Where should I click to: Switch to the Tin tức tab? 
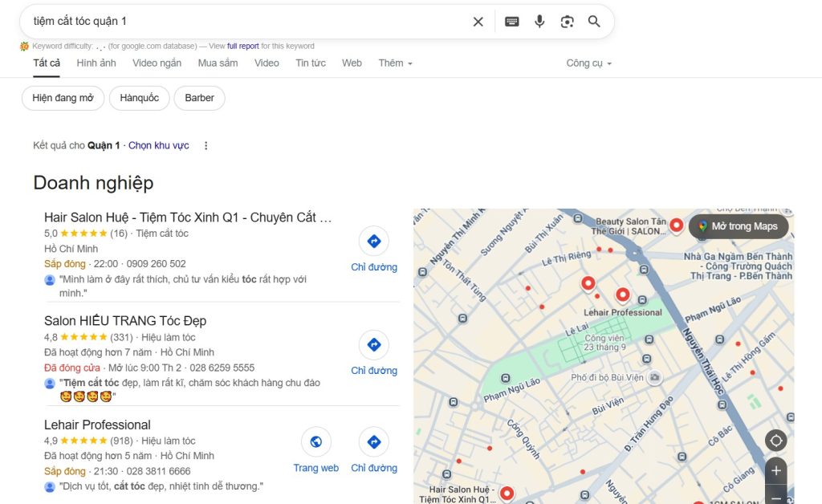tap(311, 63)
